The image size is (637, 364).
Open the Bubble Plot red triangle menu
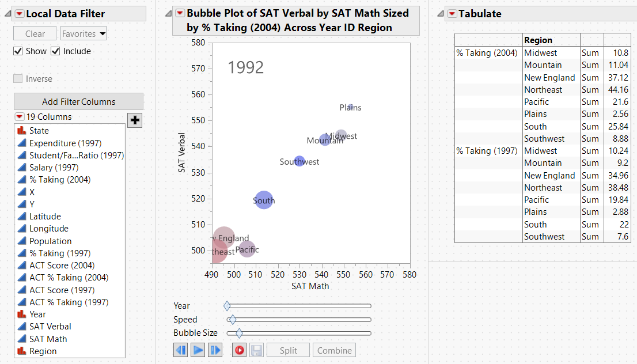(x=180, y=13)
